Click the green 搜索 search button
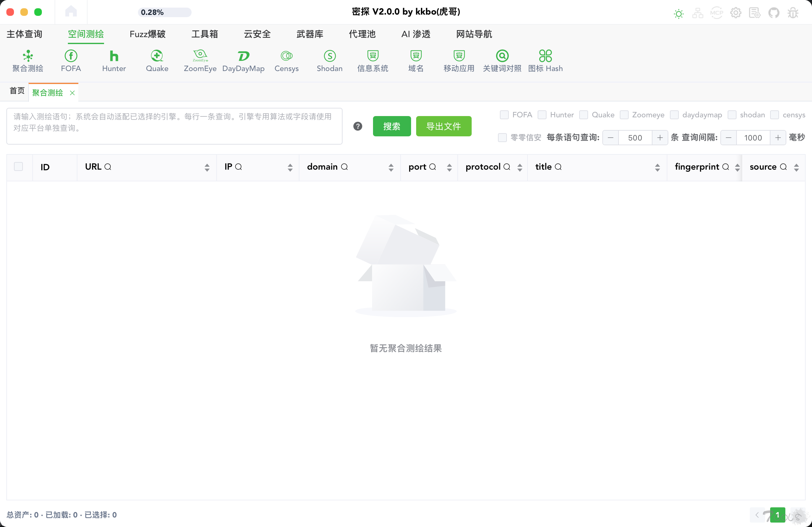The height and width of the screenshot is (527, 812). point(392,126)
